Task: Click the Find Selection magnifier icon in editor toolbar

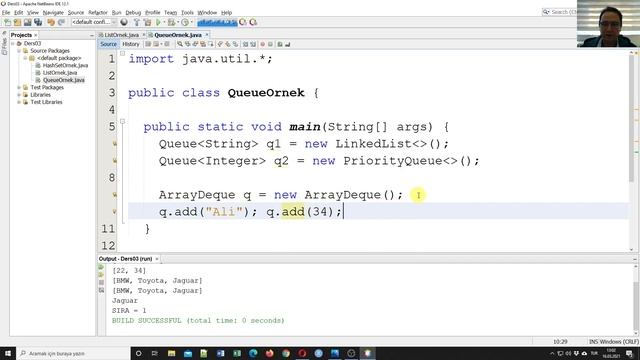Action: click(x=180, y=44)
